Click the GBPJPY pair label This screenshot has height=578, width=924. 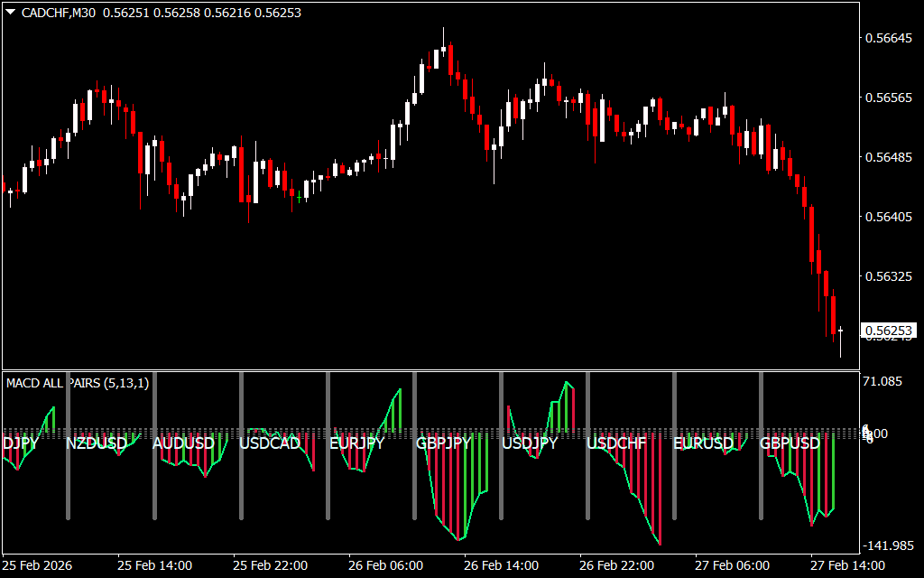pos(443,443)
